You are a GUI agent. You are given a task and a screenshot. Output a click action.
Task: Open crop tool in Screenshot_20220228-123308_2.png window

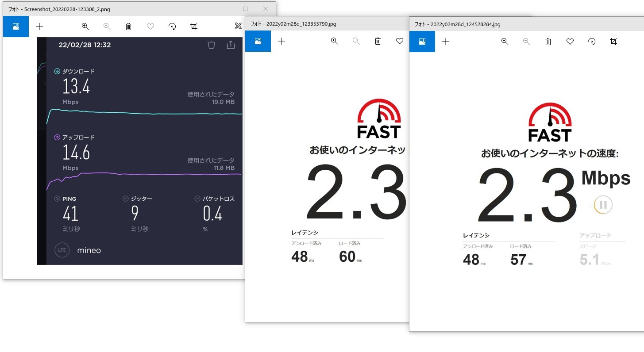(x=194, y=27)
